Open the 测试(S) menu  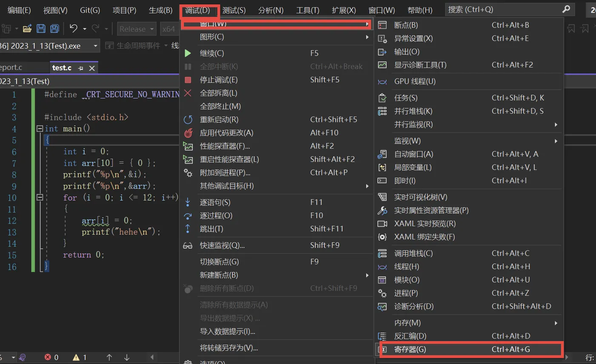pos(234,10)
